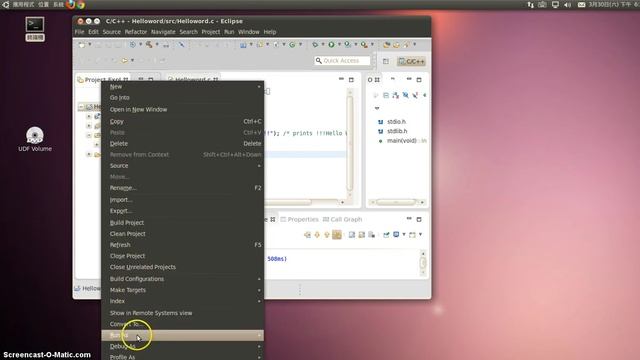Switch to the Call Graph tab
This screenshot has width=640, height=360.
coord(342,219)
